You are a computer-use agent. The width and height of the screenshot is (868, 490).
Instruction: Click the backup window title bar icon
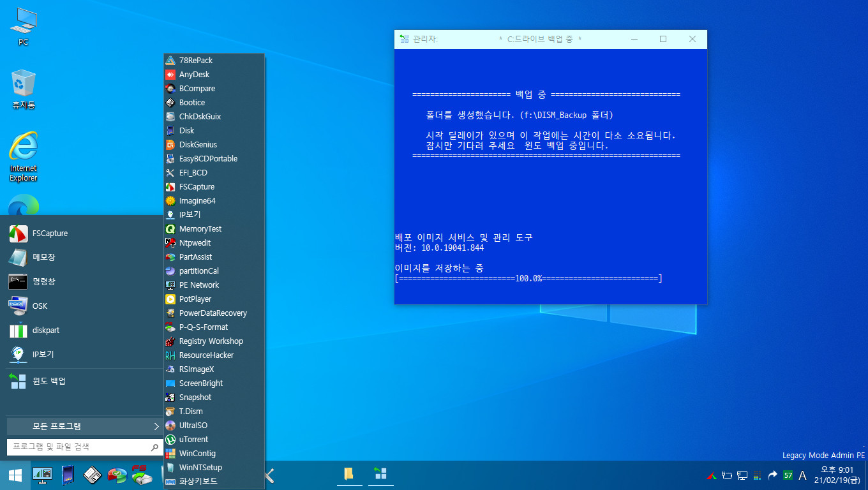[403, 39]
